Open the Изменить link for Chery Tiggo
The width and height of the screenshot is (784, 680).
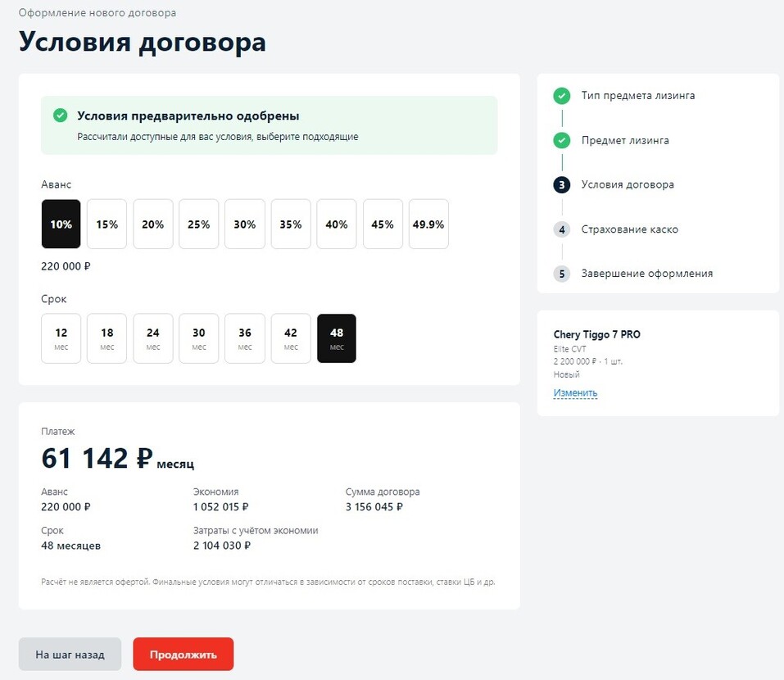click(575, 393)
